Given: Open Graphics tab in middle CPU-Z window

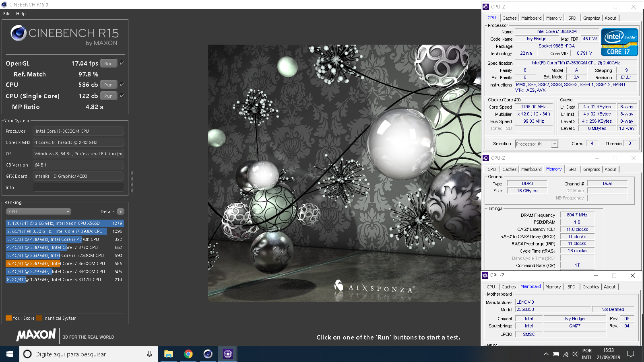Looking at the screenshot, I should pos(591,169).
